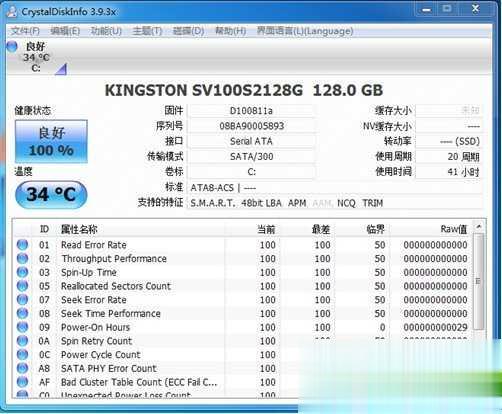Click the standard field ATA8-ACS
This screenshot has width=502, height=414.
tap(335, 188)
